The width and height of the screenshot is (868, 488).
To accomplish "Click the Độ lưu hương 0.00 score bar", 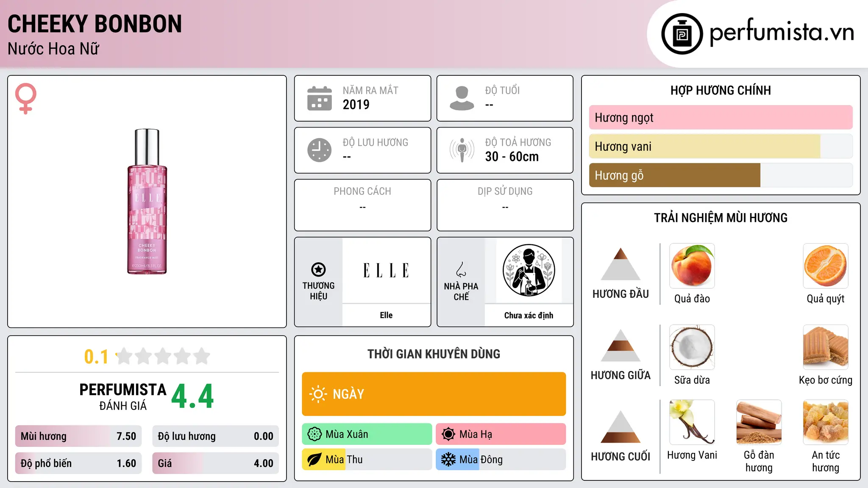I will point(216,436).
